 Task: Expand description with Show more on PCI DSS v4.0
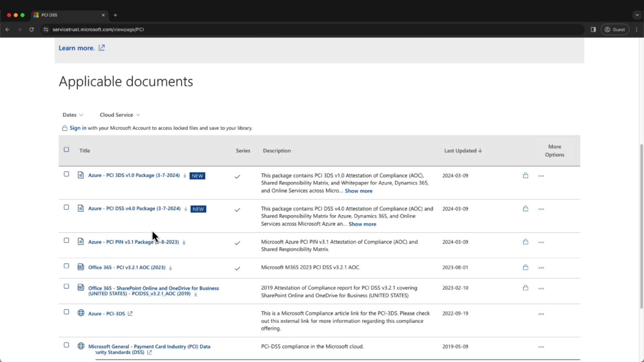(x=362, y=224)
